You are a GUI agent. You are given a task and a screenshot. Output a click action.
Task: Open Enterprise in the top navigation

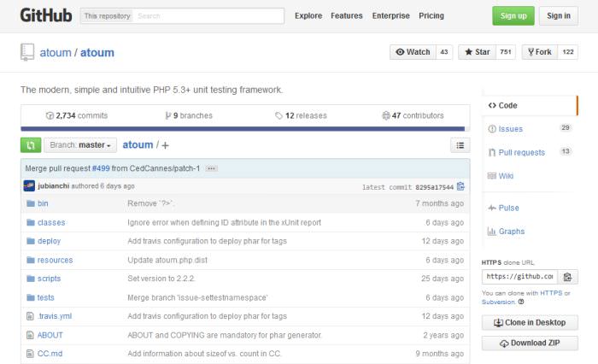pos(391,15)
